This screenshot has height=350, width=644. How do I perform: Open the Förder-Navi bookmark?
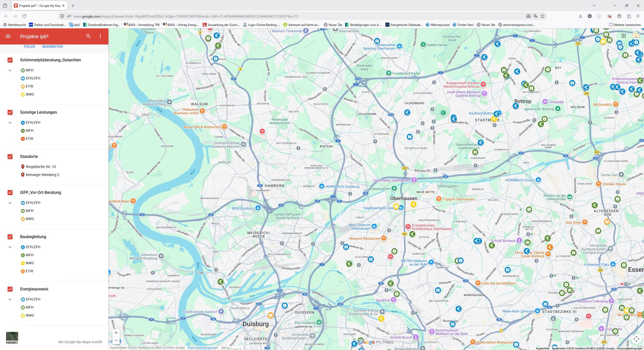pyautogui.click(x=463, y=25)
